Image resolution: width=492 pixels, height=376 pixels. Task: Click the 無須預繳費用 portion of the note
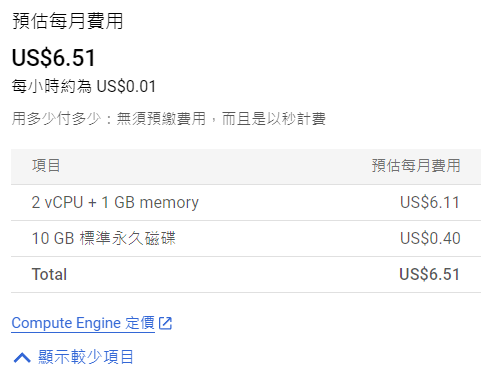(161, 119)
